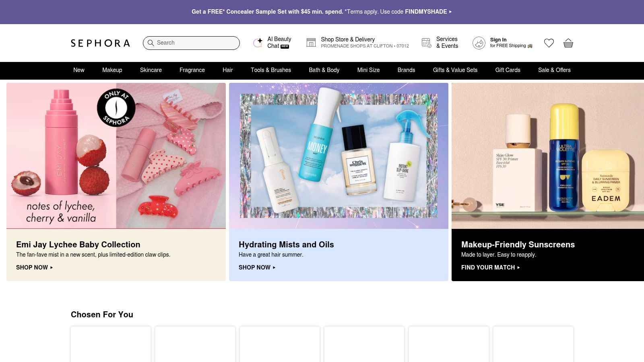Click the Makeup-Friendly Sunscreens image
Image resolution: width=644 pixels, height=362 pixels.
click(548, 156)
